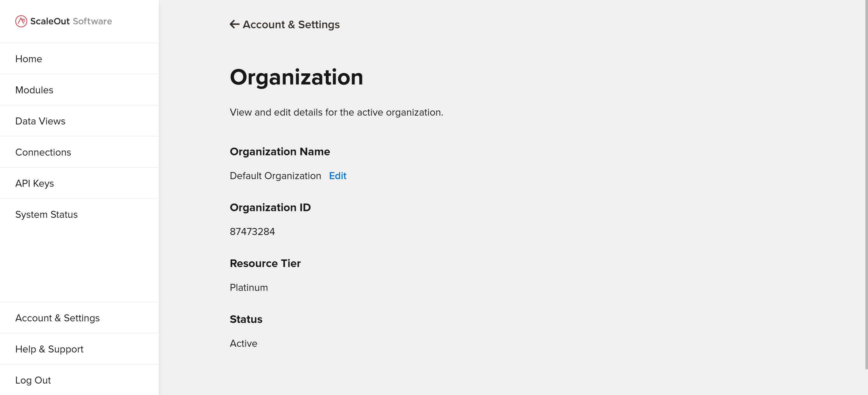Open the Home menu item

[x=79, y=59]
